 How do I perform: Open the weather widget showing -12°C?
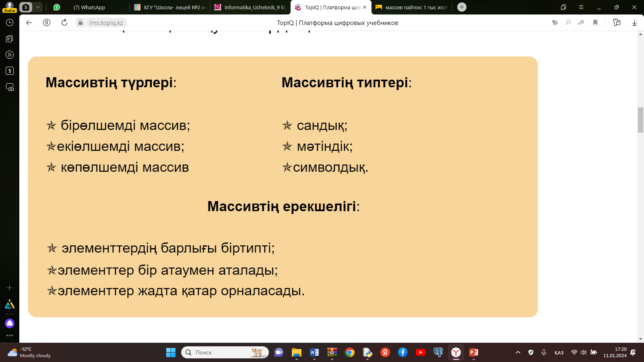29,352
